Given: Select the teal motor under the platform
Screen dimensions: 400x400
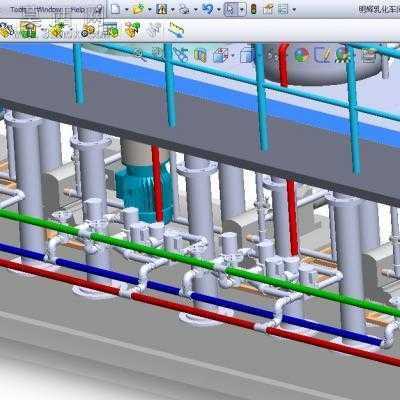Looking at the screenshot, I should 144,192.
